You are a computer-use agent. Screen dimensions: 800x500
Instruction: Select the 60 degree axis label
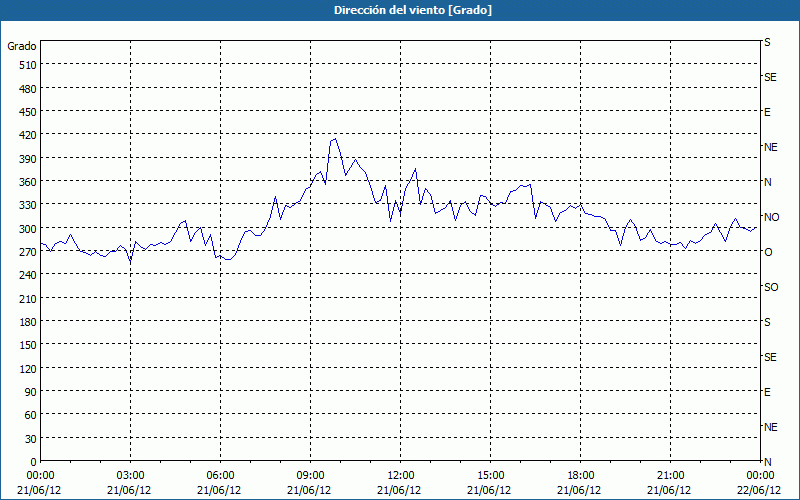click(31, 415)
